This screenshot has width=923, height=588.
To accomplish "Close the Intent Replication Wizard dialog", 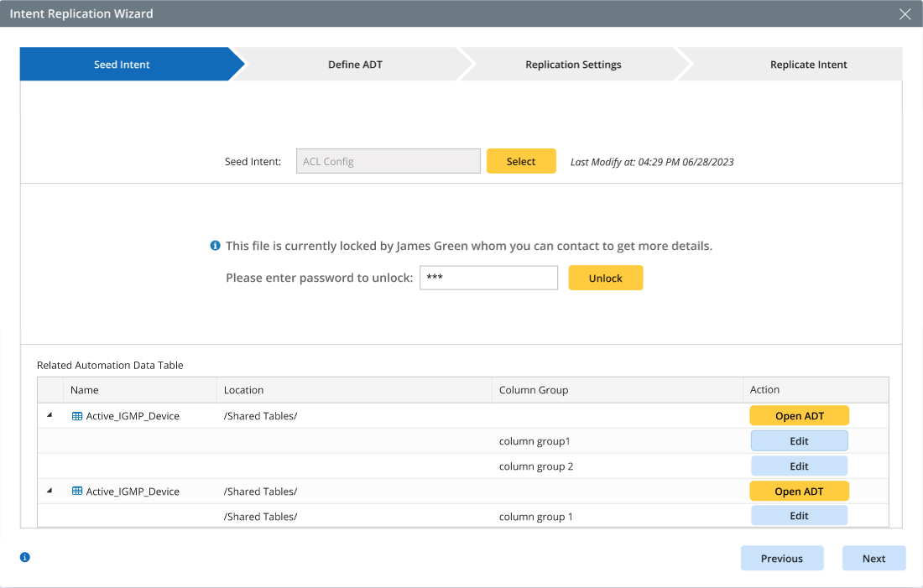I will coord(905,14).
